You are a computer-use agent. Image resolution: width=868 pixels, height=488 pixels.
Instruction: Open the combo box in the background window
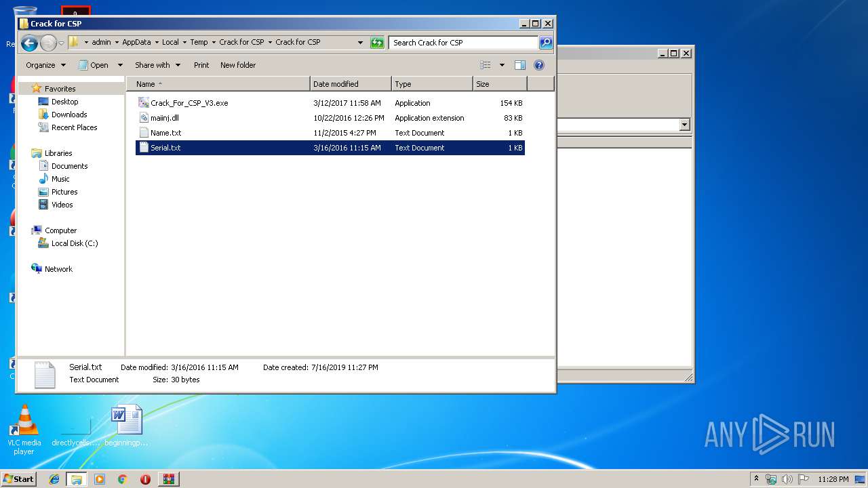(x=684, y=125)
